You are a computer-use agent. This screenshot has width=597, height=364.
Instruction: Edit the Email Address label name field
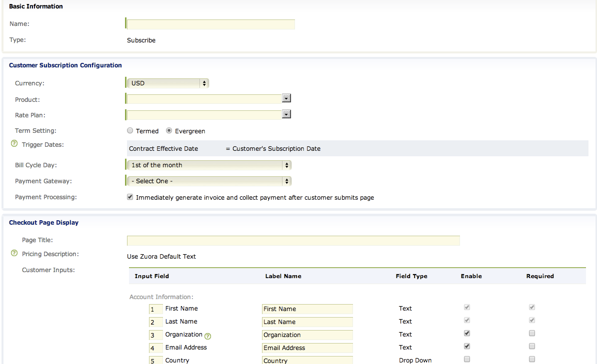[x=307, y=348]
